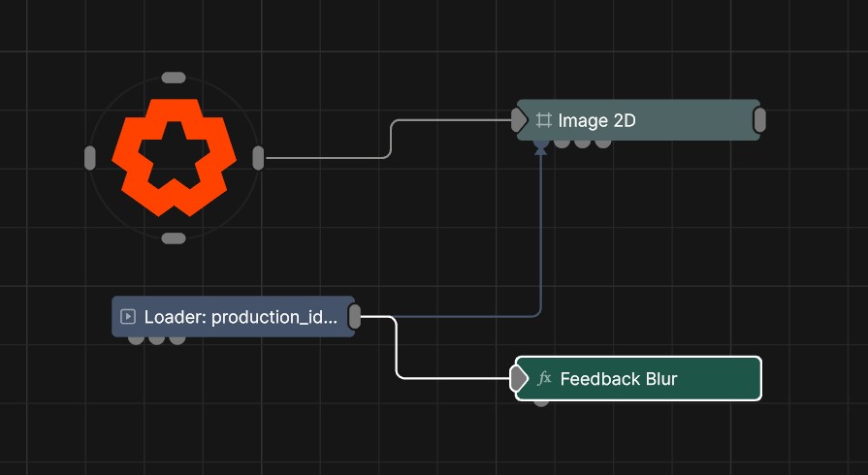This screenshot has height=475, width=868.
Task: Select the orange root node logo
Action: tap(174, 157)
